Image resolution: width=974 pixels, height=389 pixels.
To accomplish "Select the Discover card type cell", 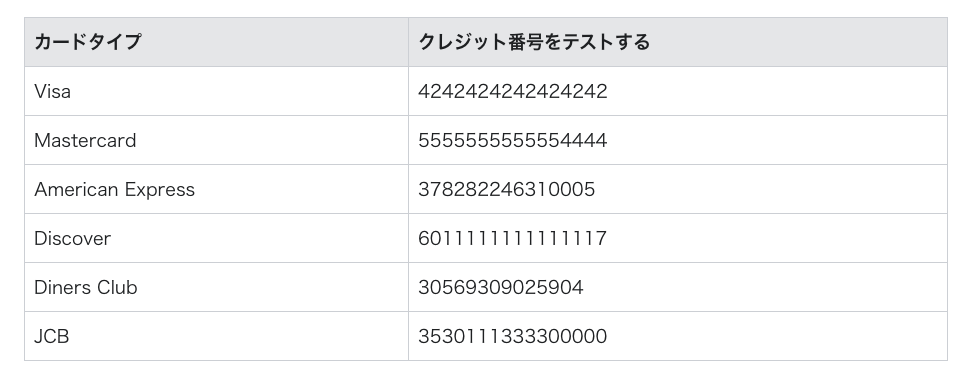I will pos(216,239).
